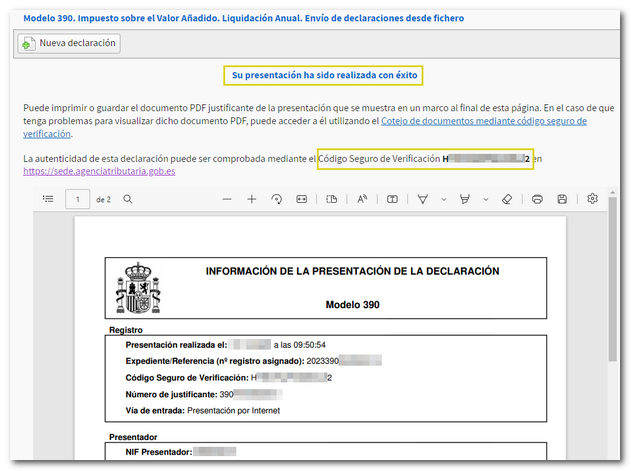Zoom out the PDF document
Screen dimensions: 631x471
[227, 199]
